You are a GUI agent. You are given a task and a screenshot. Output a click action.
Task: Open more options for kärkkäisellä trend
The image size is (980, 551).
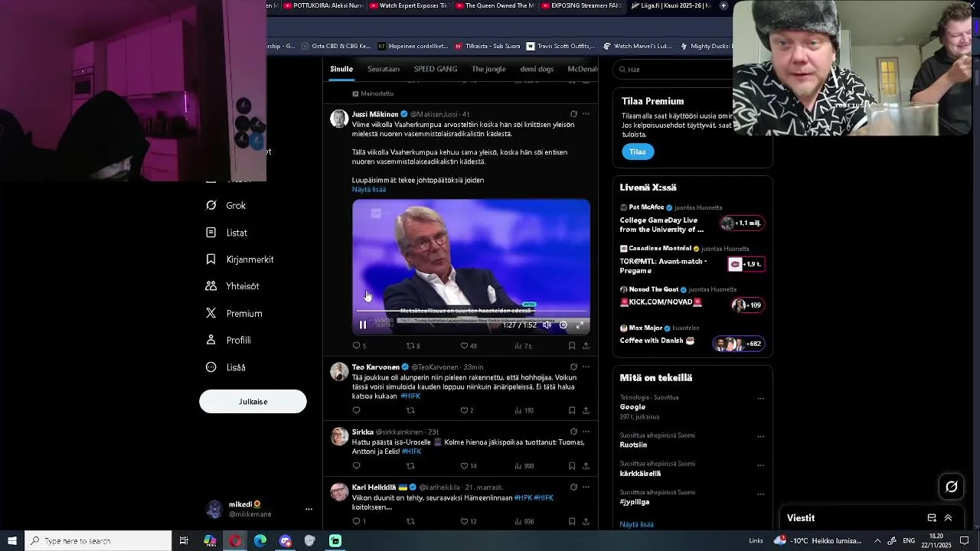coord(760,465)
